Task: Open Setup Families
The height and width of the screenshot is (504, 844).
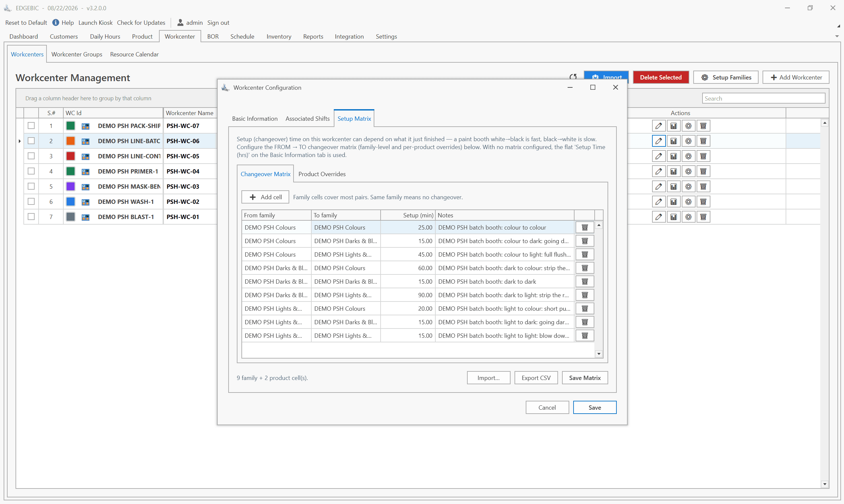Action: pos(726,78)
